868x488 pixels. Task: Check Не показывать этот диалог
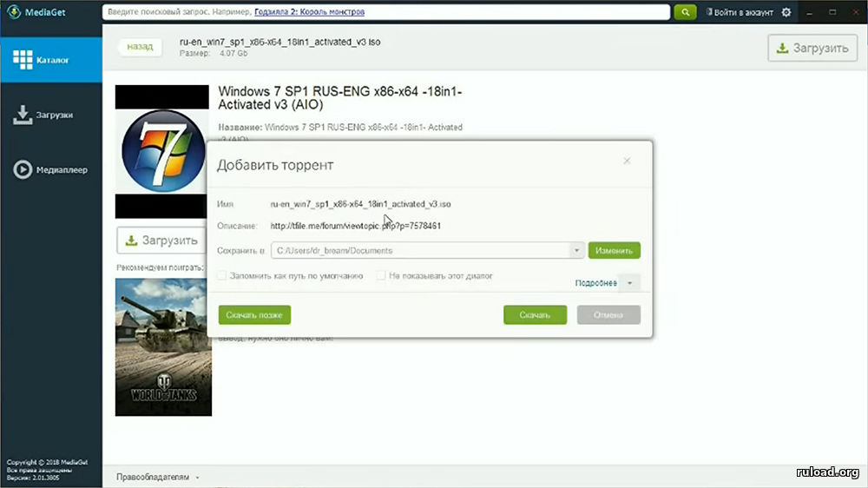pyautogui.click(x=381, y=275)
